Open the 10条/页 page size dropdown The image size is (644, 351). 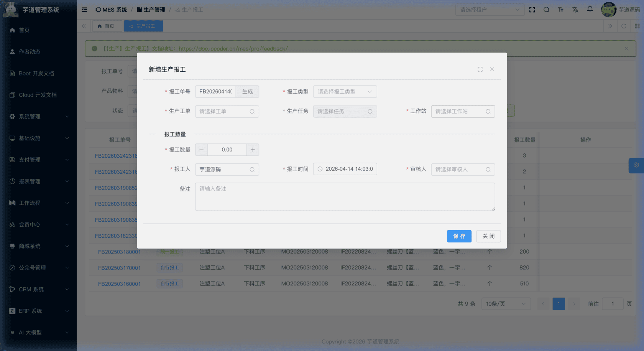tap(506, 303)
